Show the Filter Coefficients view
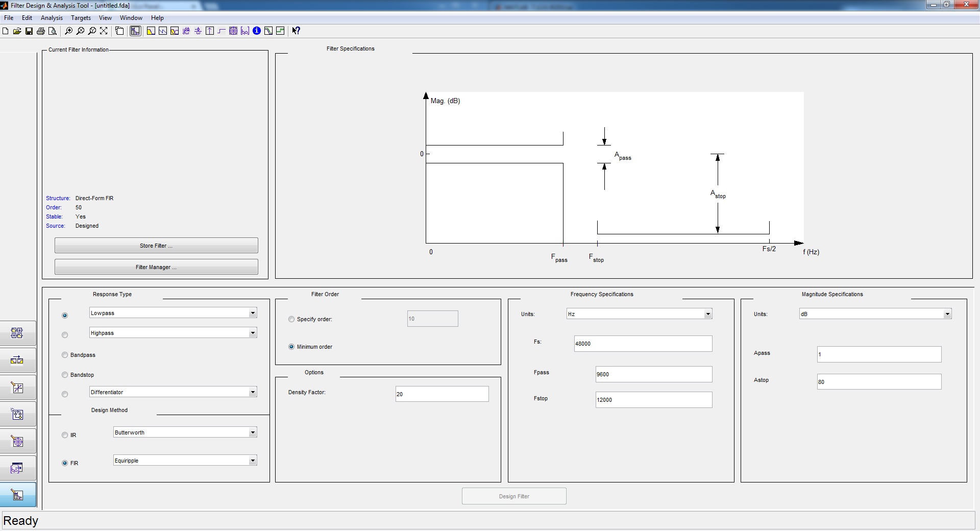980x531 pixels. tap(245, 31)
